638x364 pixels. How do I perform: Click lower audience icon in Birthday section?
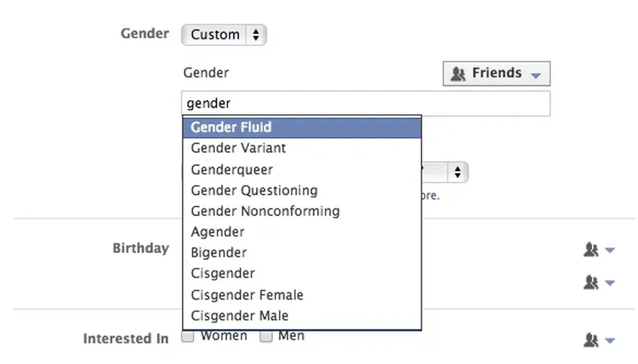[598, 282]
